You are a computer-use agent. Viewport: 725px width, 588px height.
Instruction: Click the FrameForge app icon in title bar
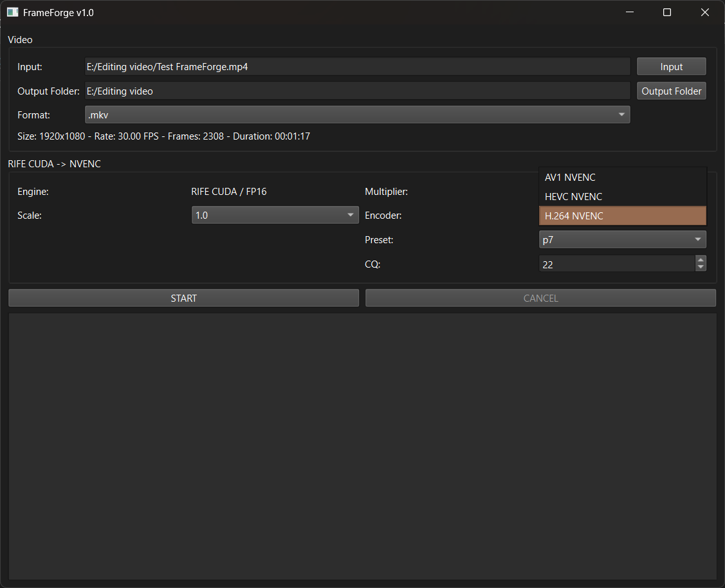(12, 12)
